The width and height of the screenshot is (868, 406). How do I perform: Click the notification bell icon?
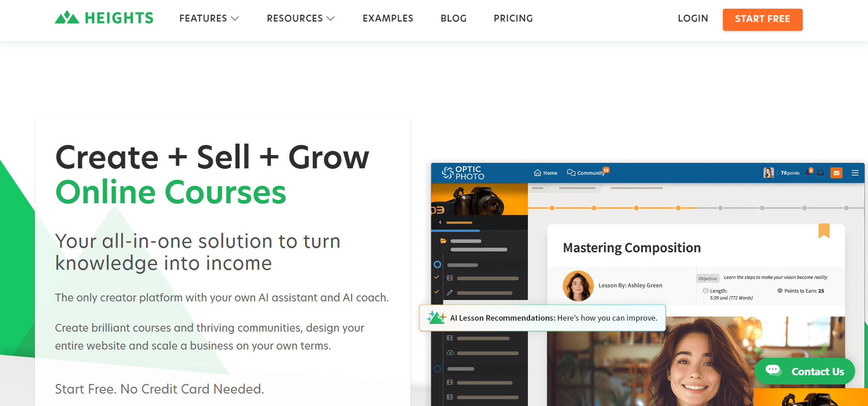pos(808,173)
